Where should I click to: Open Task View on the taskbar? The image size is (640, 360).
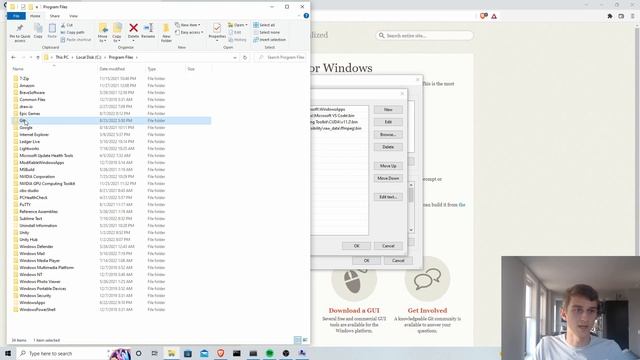155,353
